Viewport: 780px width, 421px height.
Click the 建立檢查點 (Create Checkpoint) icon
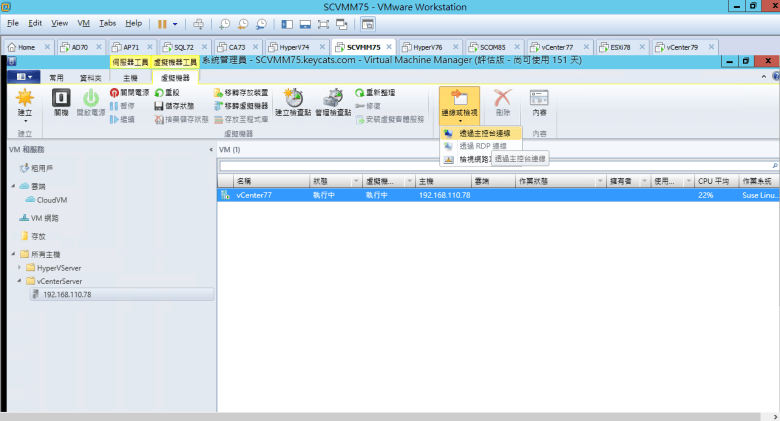pos(293,102)
